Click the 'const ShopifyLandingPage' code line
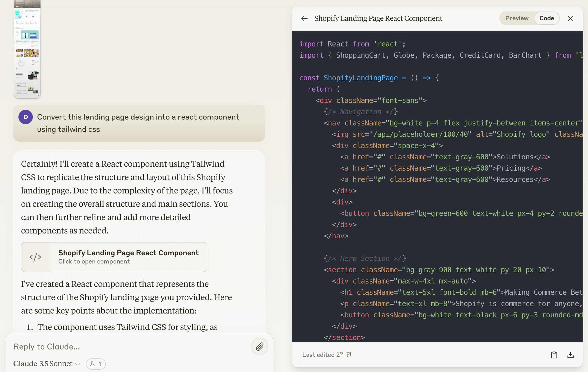 pos(369,78)
